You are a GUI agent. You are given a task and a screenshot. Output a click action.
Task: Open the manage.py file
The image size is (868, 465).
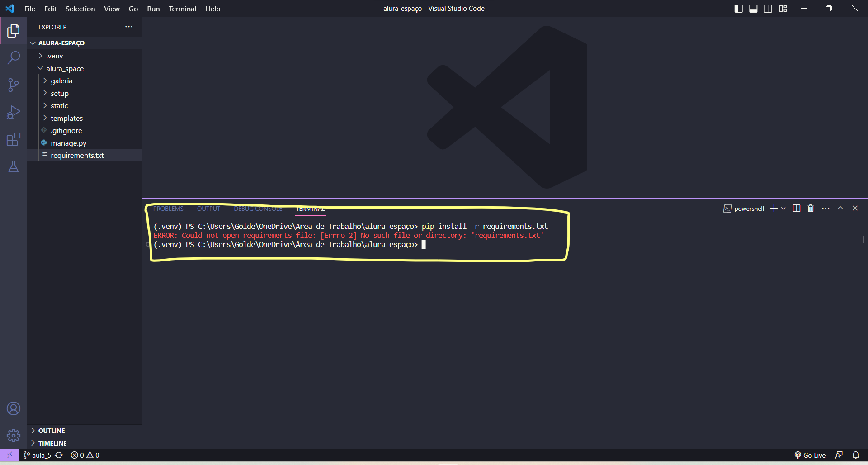(85, 143)
